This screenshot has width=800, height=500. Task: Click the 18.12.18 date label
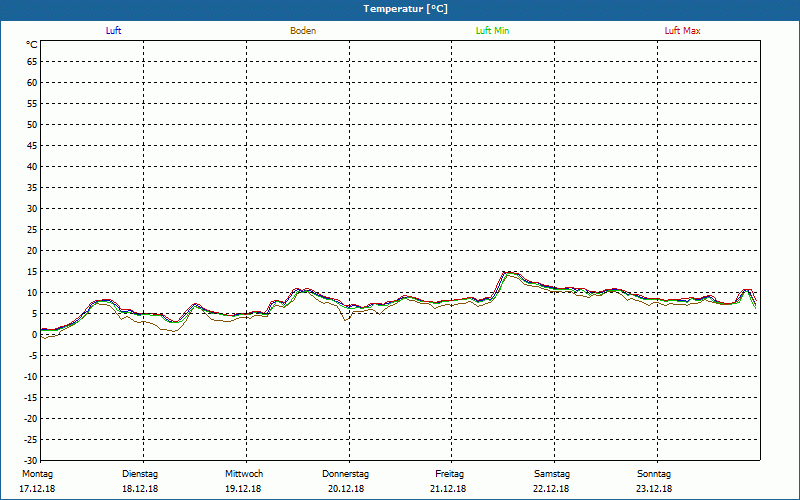140,489
